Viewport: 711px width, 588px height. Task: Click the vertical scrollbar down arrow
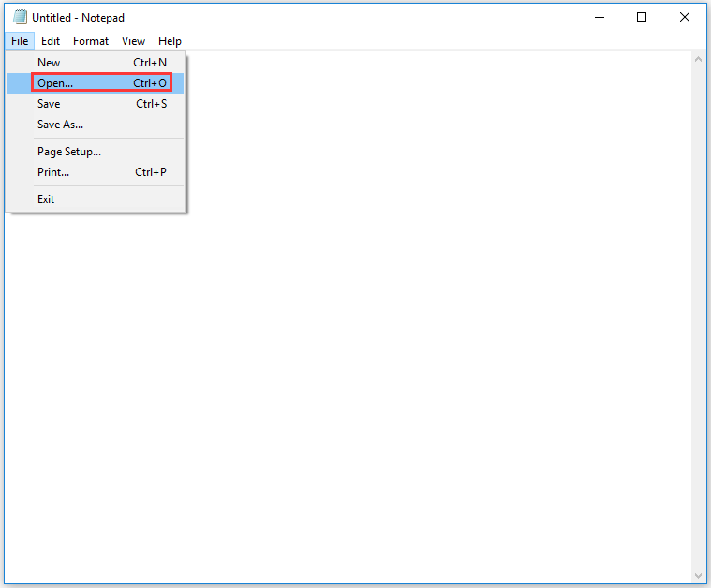click(x=698, y=574)
